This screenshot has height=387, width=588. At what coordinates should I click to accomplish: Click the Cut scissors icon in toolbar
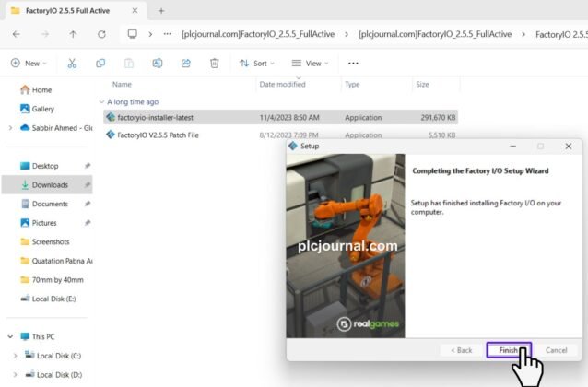pyautogui.click(x=71, y=64)
